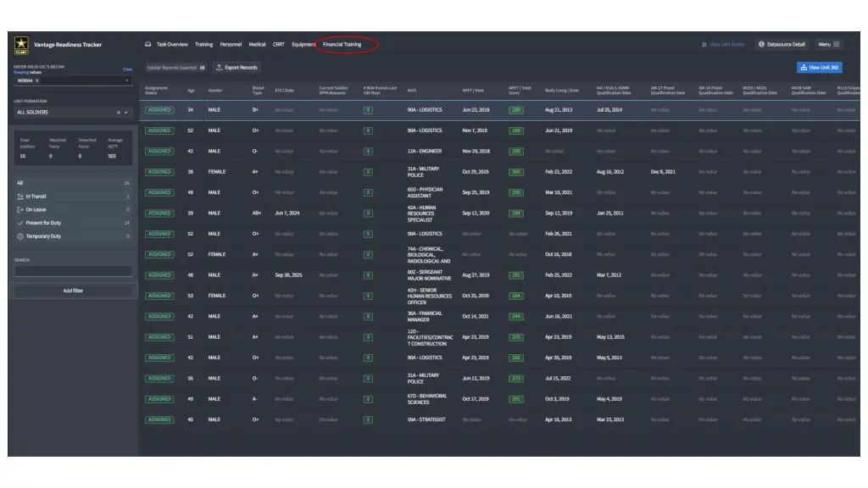Click APFT score badge 244

[x=516, y=317]
